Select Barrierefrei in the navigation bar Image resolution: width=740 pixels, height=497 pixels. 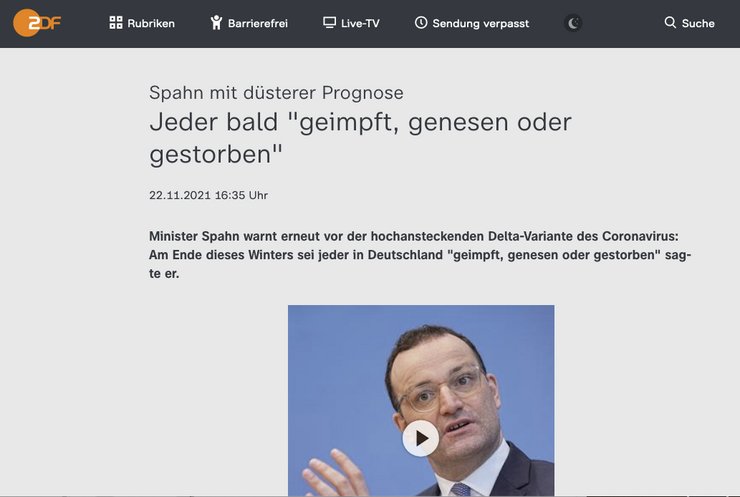coord(249,23)
